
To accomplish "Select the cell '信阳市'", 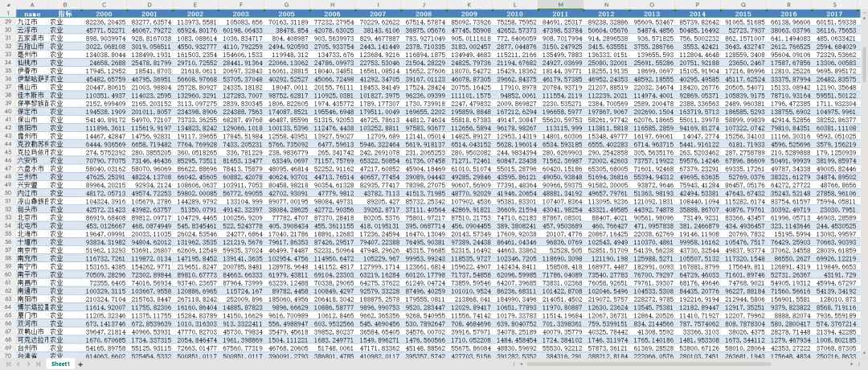I will [x=32, y=128].
